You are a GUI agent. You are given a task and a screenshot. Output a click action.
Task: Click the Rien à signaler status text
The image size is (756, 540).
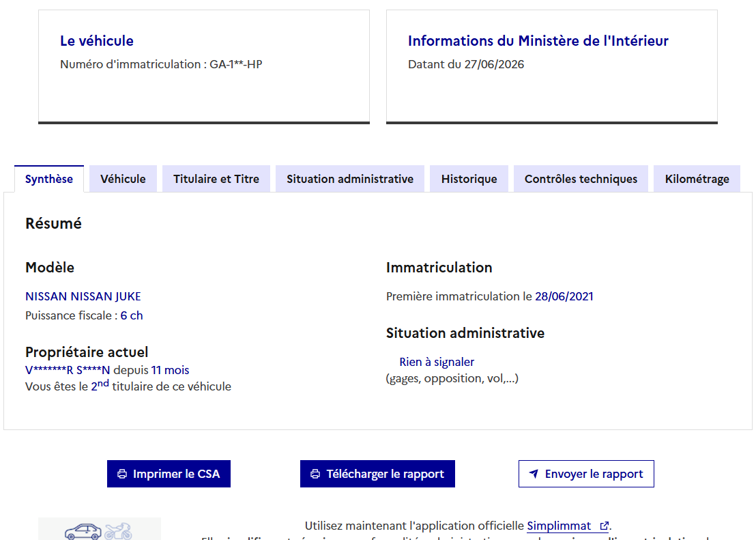click(x=437, y=362)
